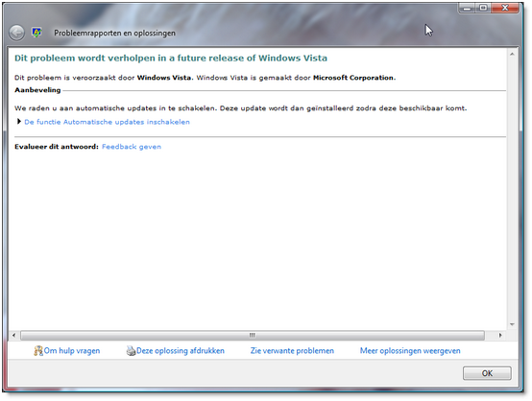The image size is (532, 401).
Task: Click the bold text Microsoft Corporation
Action: pyautogui.click(x=353, y=78)
